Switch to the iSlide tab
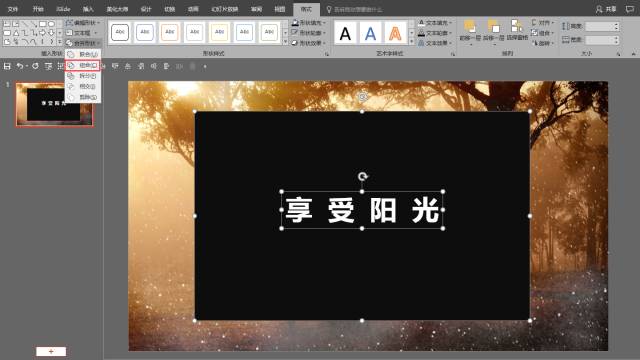Screen dimensions: 640x360 click(63, 9)
